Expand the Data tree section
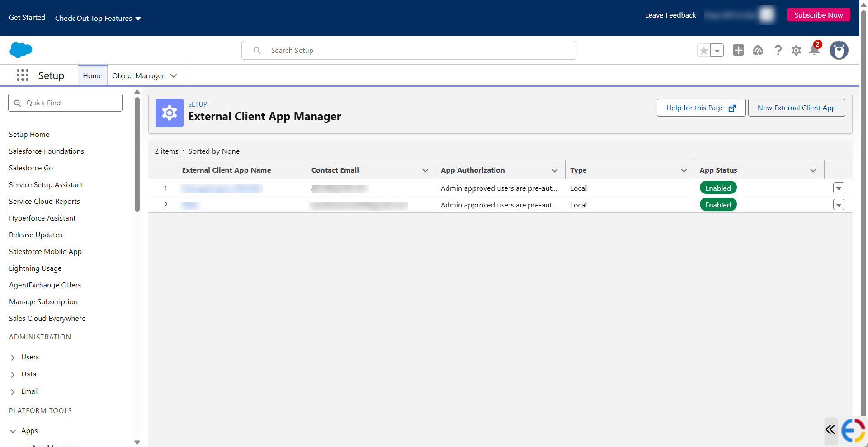Screen dimensions: 868x447 click(13, 374)
